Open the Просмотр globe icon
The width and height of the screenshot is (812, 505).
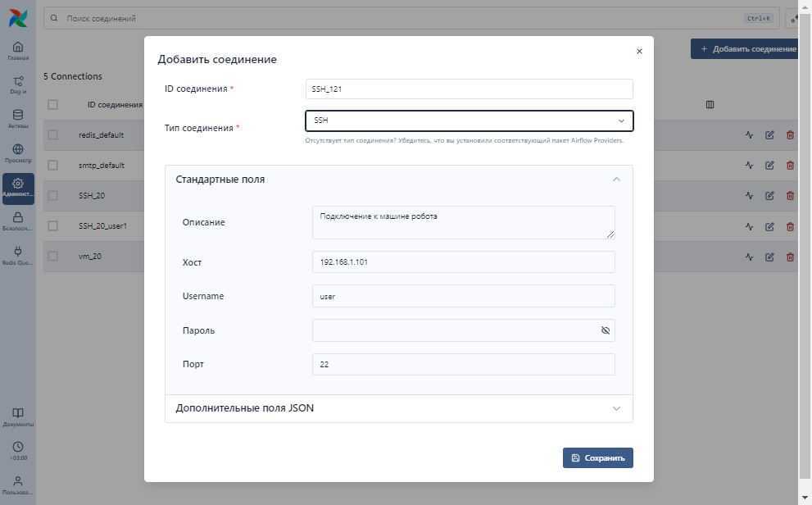[18, 149]
